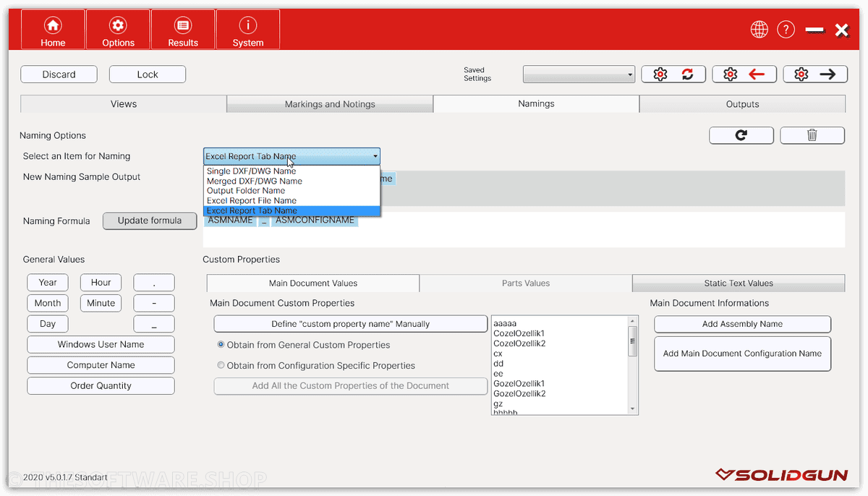Insert Minute value

pyautogui.click(x=101, y=303)
